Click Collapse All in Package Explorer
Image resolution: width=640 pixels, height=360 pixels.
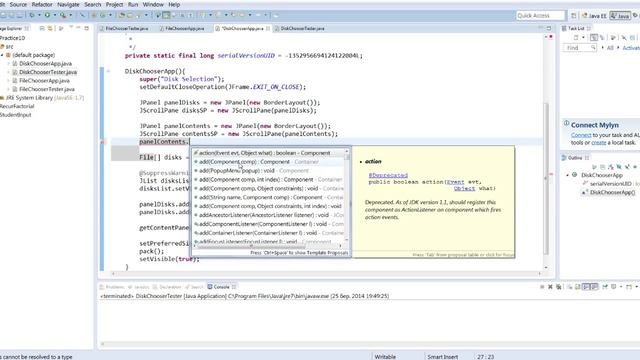tap(42, 28)
